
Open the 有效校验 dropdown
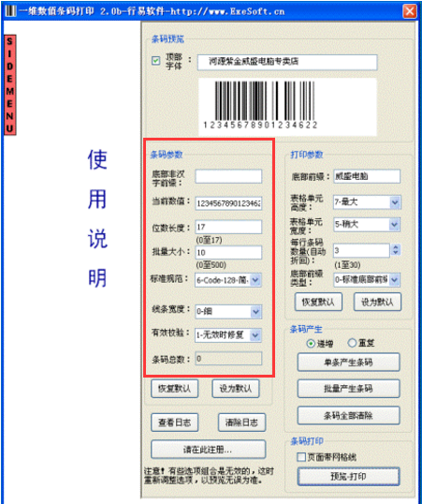pyautogui.click(x=228, y=335)
